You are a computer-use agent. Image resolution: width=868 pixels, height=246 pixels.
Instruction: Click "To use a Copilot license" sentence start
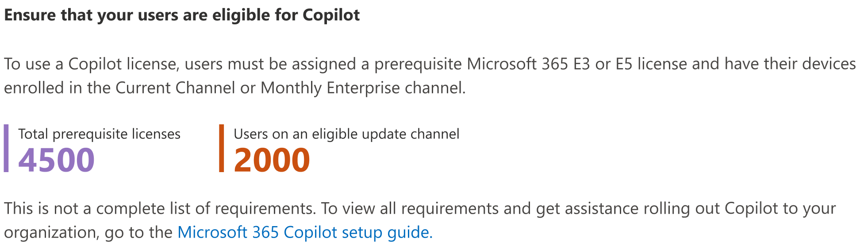[x=91, y=64]
